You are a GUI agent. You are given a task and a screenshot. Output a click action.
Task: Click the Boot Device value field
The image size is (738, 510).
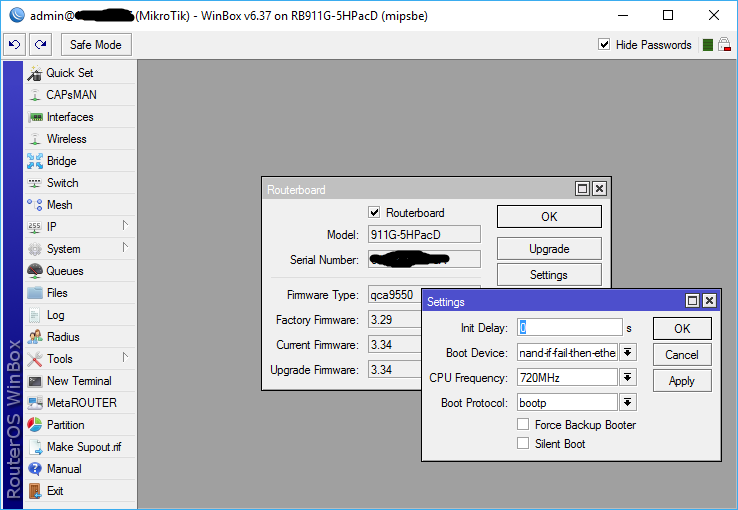(567, 352)
